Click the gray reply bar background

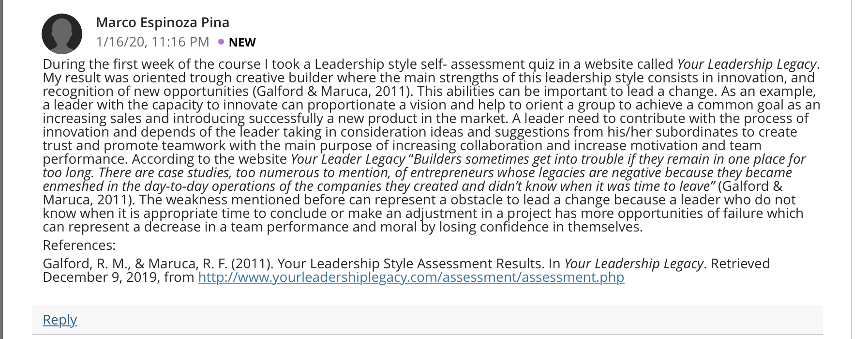[427, 320]
